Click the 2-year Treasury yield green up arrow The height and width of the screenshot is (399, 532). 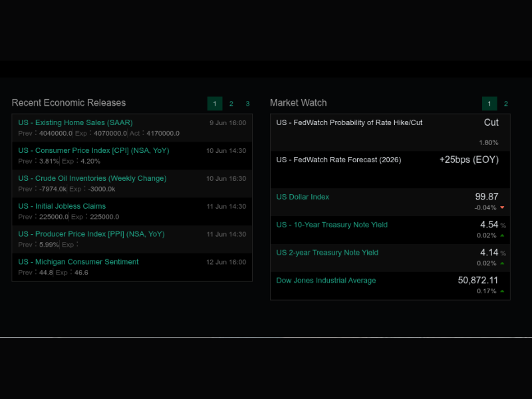pos(502,263)
